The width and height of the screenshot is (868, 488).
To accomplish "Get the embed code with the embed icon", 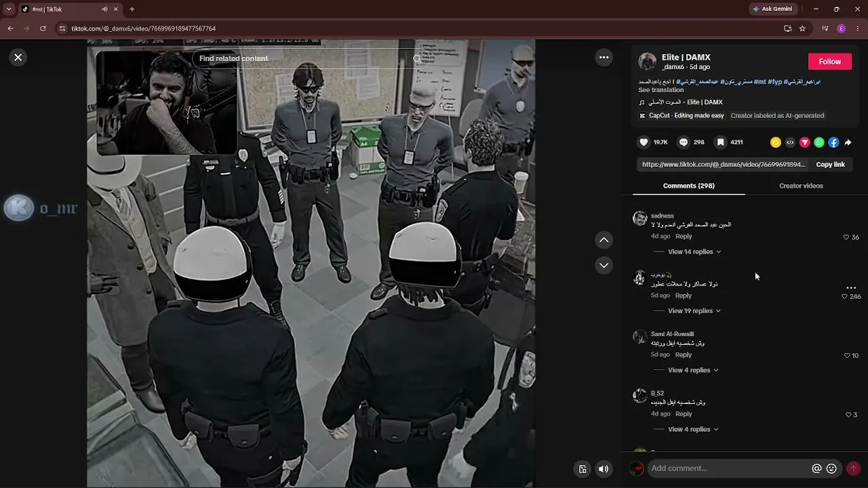I will coord(790,142).
